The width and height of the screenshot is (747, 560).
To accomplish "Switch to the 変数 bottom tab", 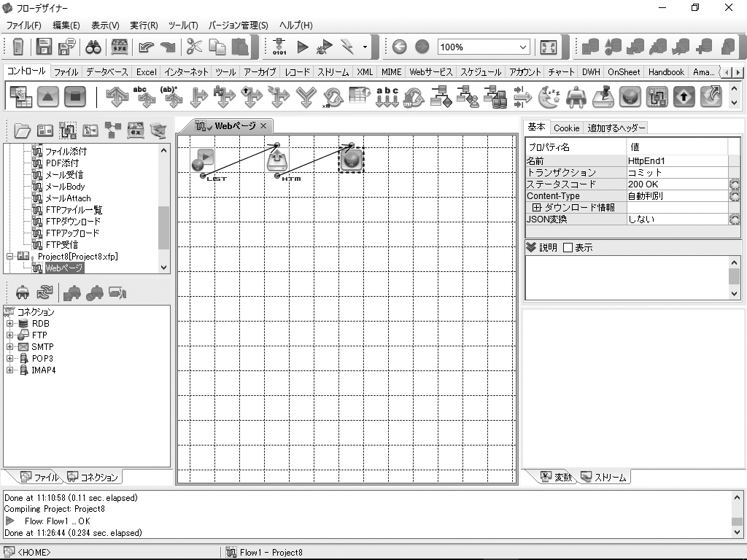I will [556, 477].
